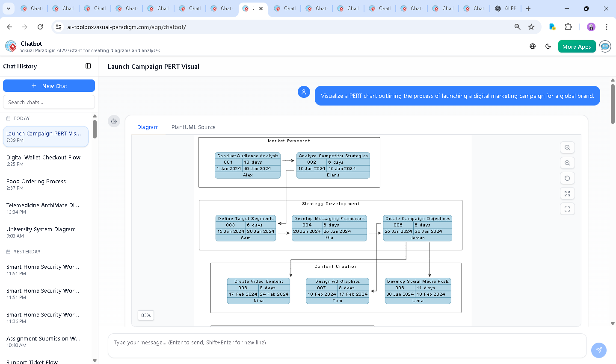This screenshot has height=364, width=616.
Task: Open the browser extensions puzzle menu
Action: pos(568,27)
